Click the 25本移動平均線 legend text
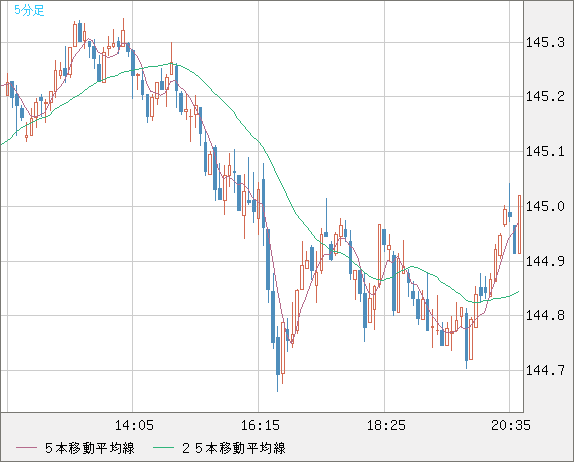574x462 pixels. (234, 448)
